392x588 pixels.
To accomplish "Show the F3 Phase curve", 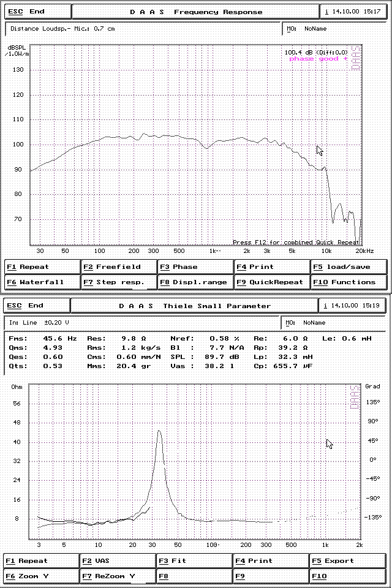I will pyautogui.click(x=196, y=267).
